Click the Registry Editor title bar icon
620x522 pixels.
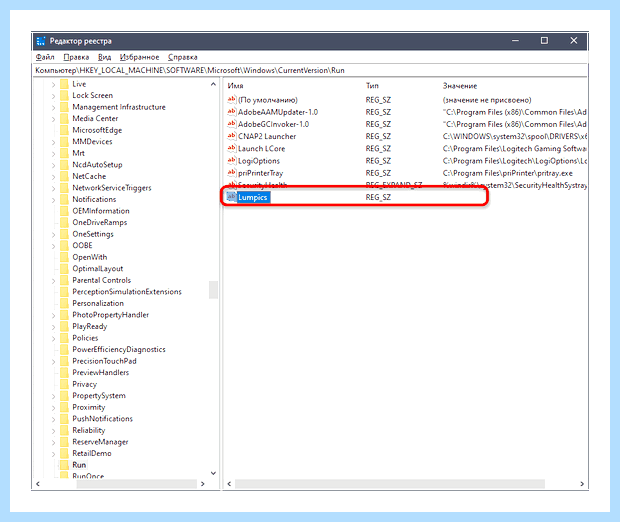pyautogui.click(x=41, y=41)
